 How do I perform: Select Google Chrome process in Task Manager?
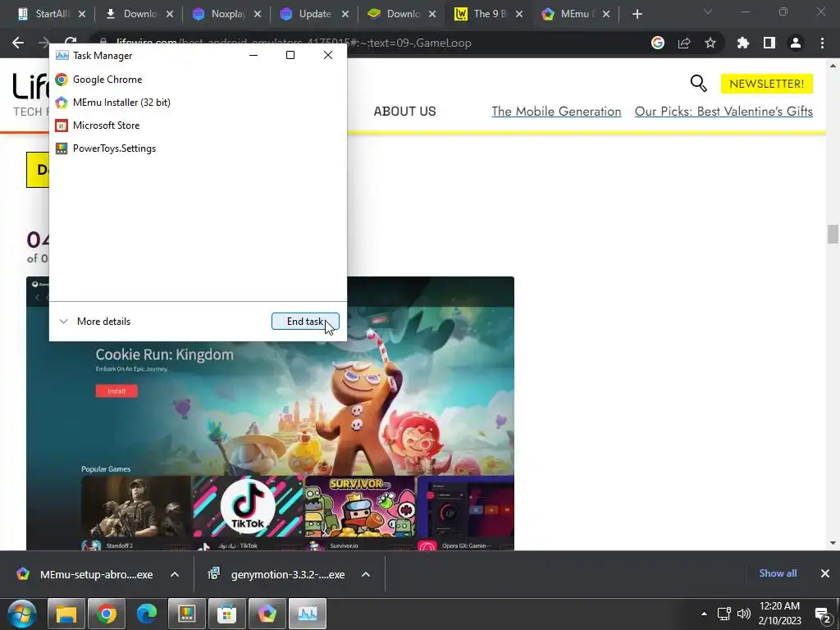click(198, 80)
